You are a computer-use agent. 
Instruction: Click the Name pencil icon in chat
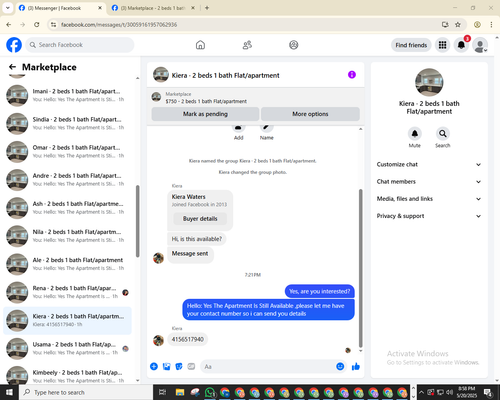pyautogui.click(x=266, y=128)
